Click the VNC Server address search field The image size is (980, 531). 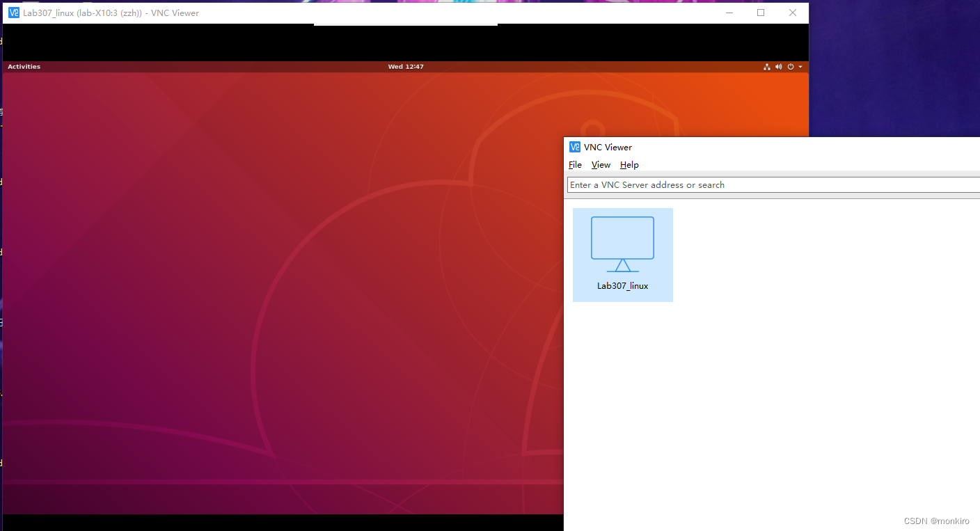(x=773, y=184)
